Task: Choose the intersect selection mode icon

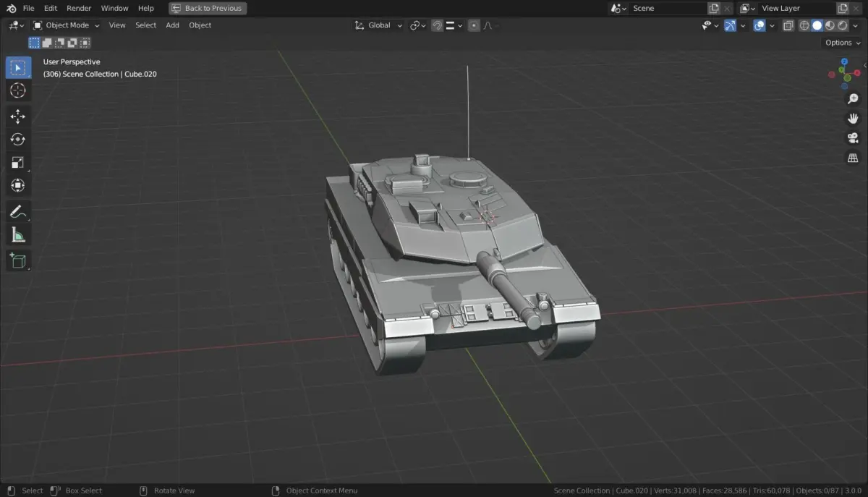Action: pyautogui.click(x=85, y=43)
